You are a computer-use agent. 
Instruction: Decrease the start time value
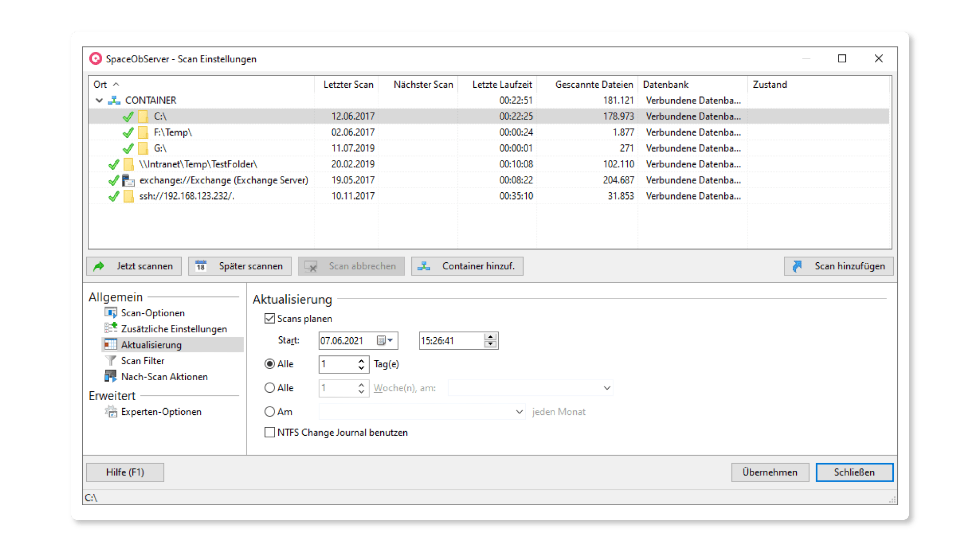[x=491, y=344]
